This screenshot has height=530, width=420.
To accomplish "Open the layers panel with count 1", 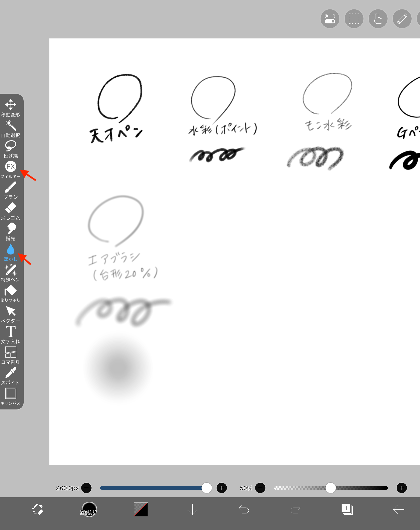I will 347,509.
